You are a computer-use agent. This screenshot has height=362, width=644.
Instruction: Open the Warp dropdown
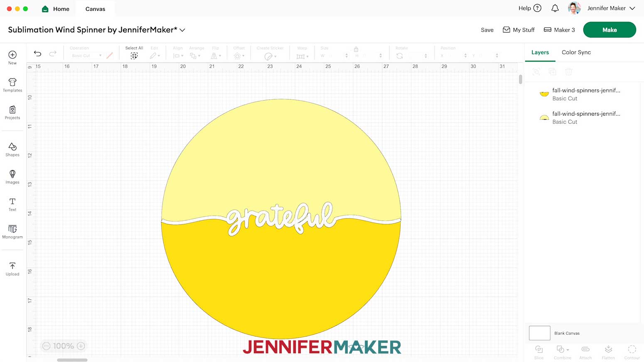coord(302,56)
